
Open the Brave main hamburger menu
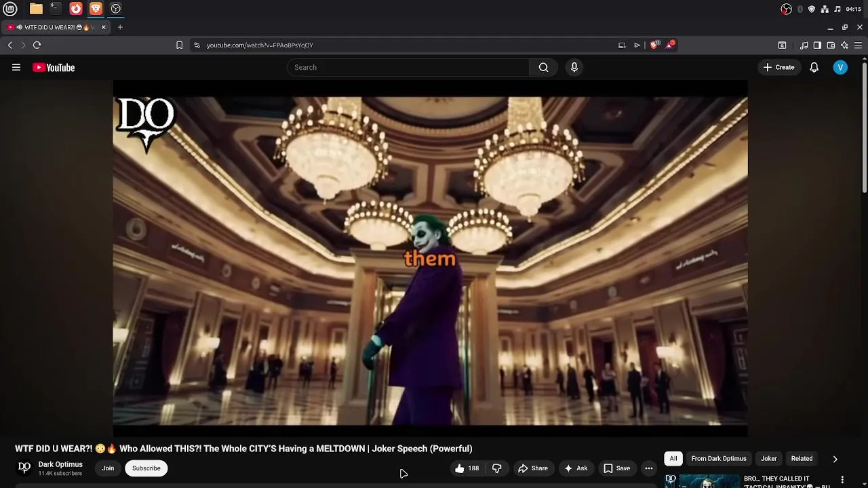click(x=858, y=45)
